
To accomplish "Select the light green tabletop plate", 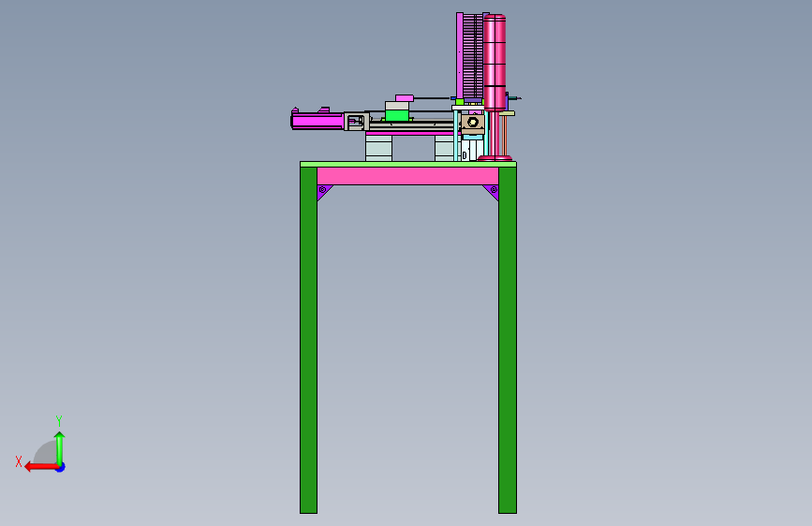I will 408,164.
